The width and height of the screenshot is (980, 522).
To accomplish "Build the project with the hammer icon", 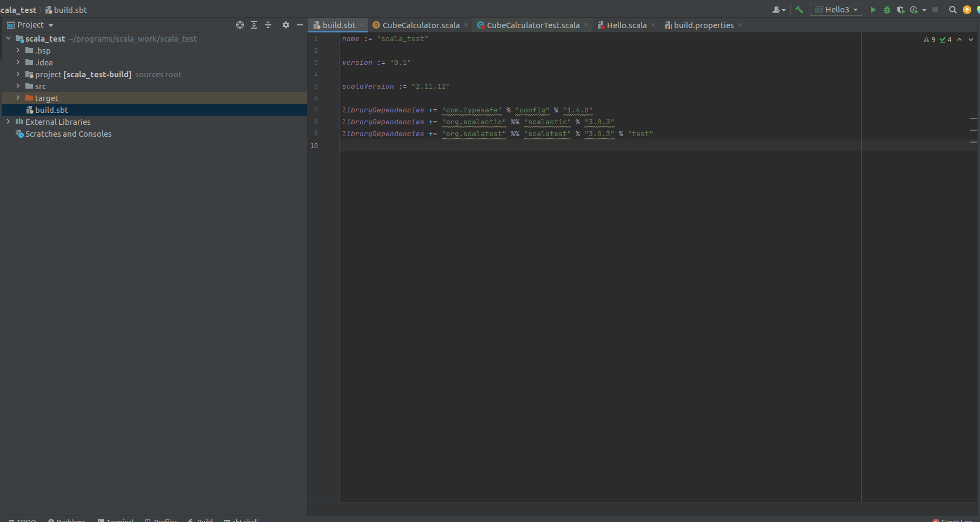I will pyautogui.click(x=799, y=10).
